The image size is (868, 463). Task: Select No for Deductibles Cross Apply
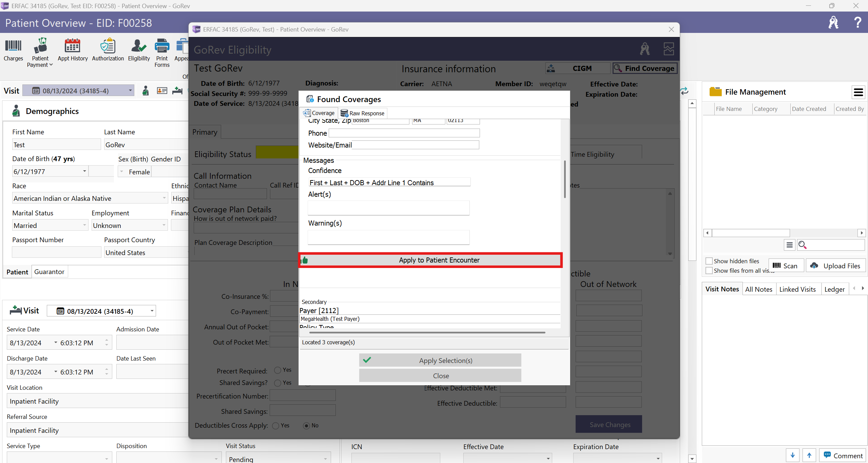[x=306, y=425]
